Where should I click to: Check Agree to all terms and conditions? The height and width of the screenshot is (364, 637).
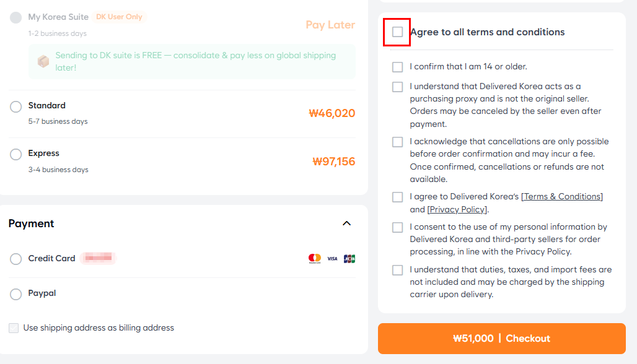pos(397,32)
